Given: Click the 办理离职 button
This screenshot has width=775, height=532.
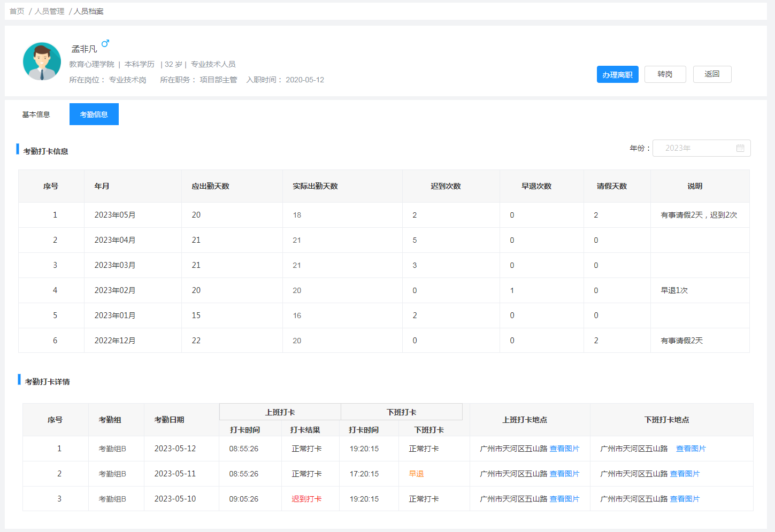Looking at the screenshot, I should (x=617, y=74).
